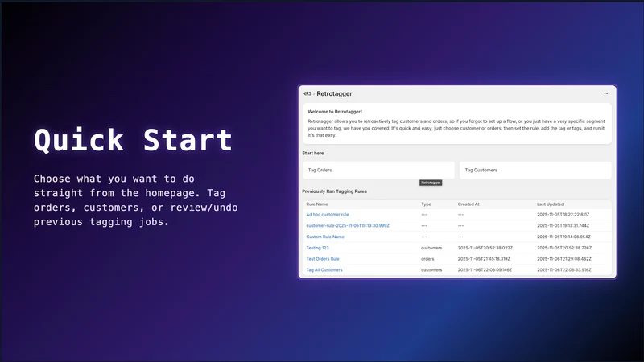Open the Tag Orders card
644x362 pixels.
[x=378, y=170]
